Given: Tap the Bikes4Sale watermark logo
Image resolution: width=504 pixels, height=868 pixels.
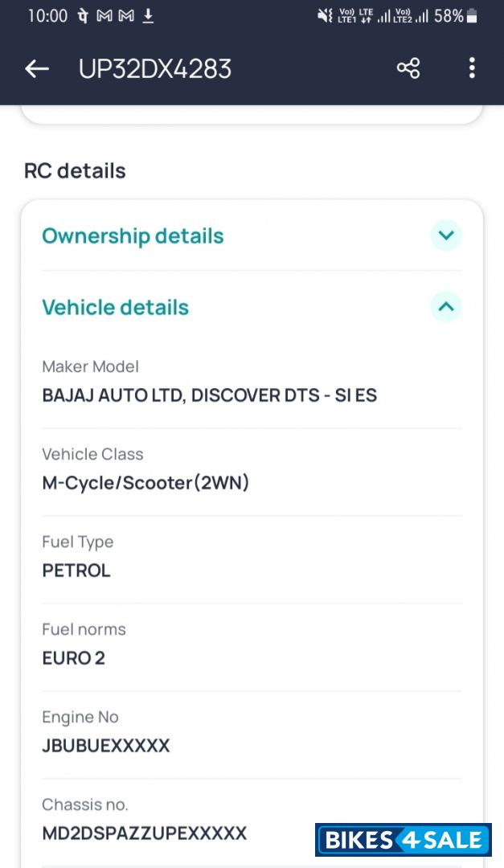Looking at the screenshot, I should click(x=404, y=840).
